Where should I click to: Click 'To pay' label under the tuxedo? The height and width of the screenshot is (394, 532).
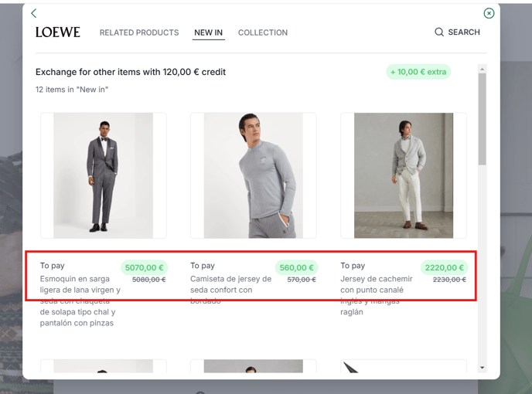tap(53, 266)
